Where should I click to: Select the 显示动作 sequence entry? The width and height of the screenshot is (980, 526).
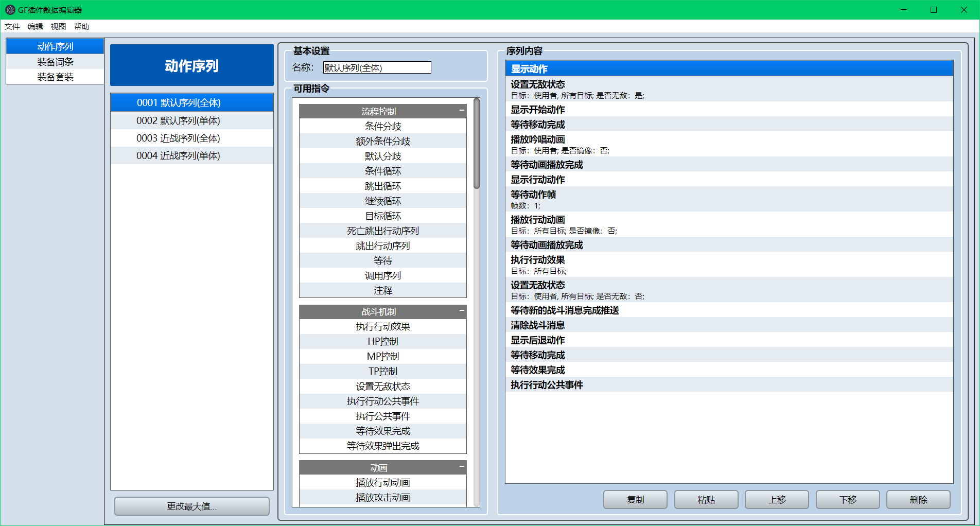[729, 68]
